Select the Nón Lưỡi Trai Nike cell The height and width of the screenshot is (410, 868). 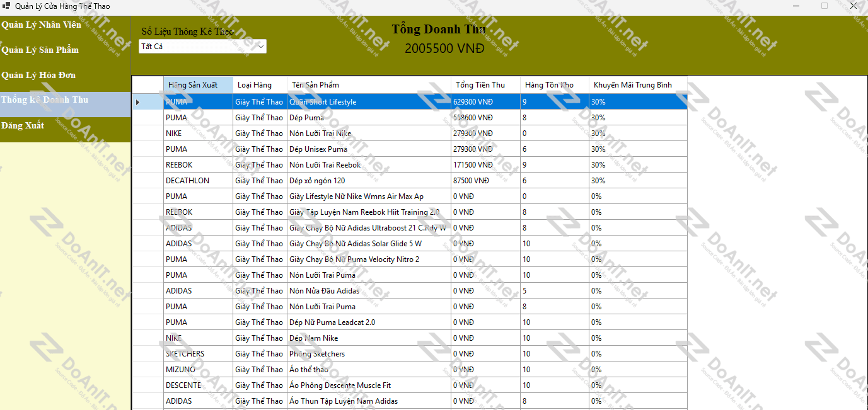point(369,134)
